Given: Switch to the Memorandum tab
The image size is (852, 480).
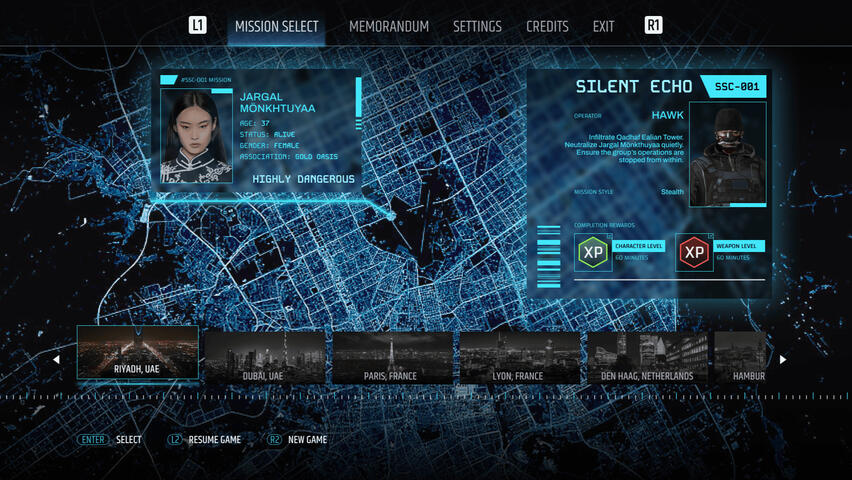Looking at the screenshot, I should [388, 27].
